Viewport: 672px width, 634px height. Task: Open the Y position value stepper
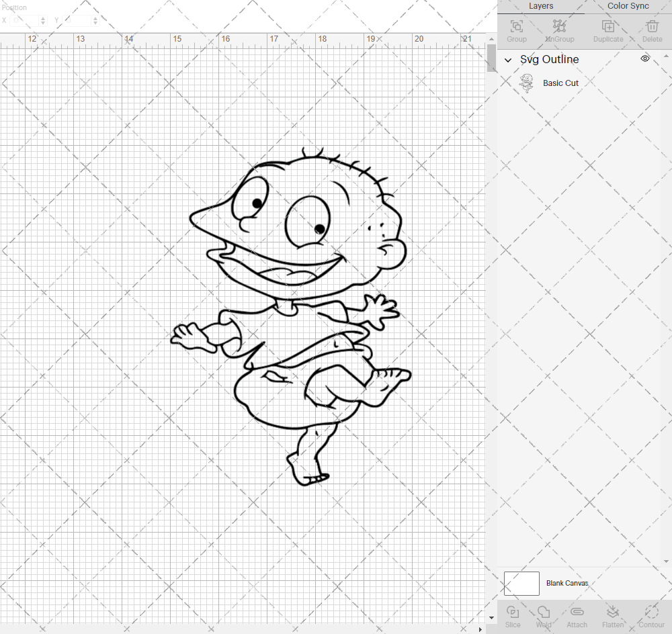(x=95, y=20)
